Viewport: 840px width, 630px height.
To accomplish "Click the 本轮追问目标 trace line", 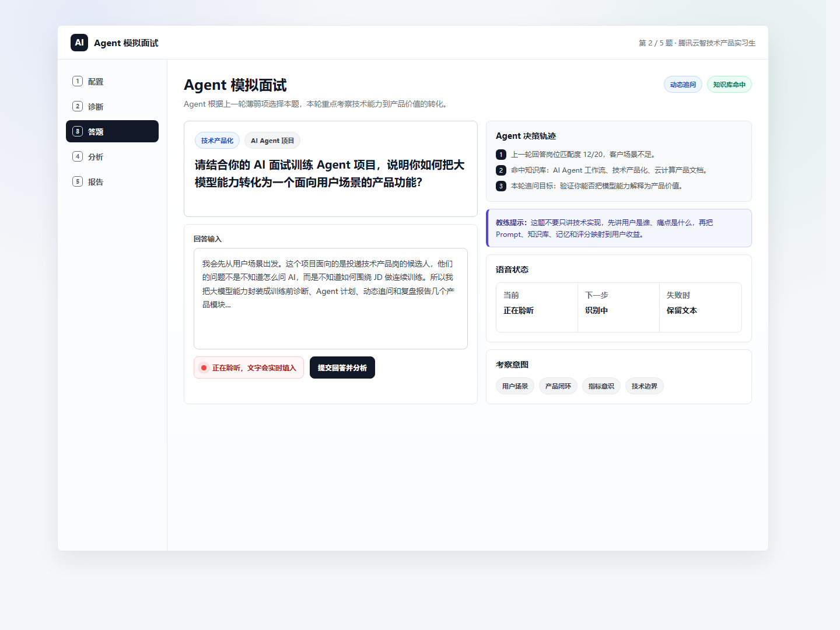I will point(598,186).
